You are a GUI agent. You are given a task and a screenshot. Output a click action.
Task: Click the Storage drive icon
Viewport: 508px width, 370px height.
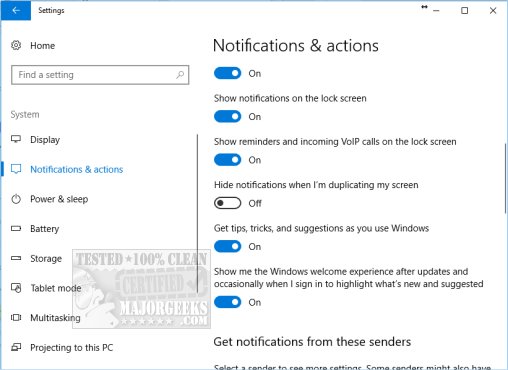click(16, 258)
